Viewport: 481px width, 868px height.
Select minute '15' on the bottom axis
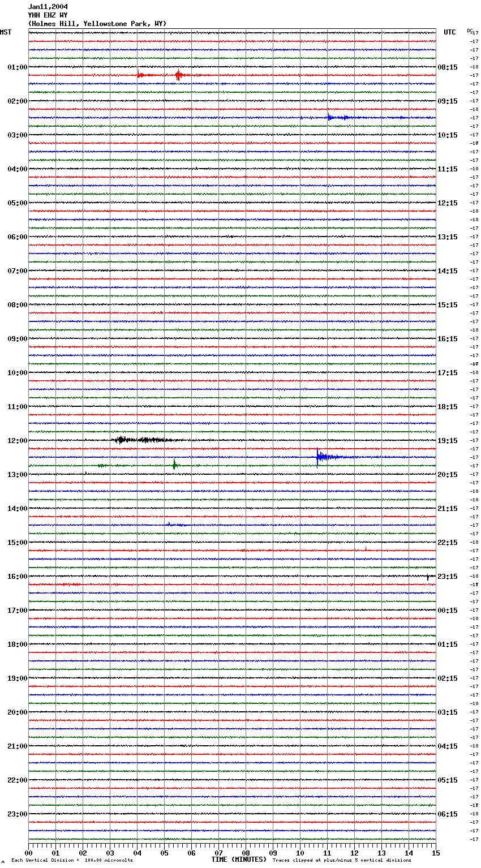coord(436,853)
